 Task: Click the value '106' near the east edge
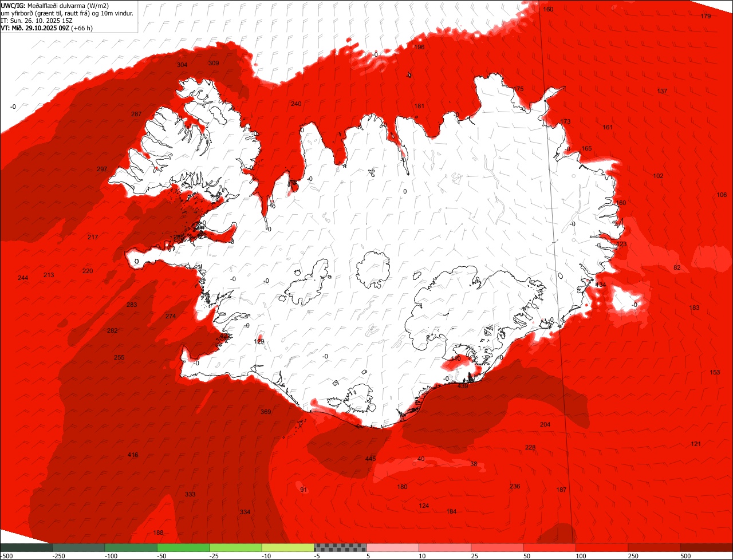tap(722, 195)
